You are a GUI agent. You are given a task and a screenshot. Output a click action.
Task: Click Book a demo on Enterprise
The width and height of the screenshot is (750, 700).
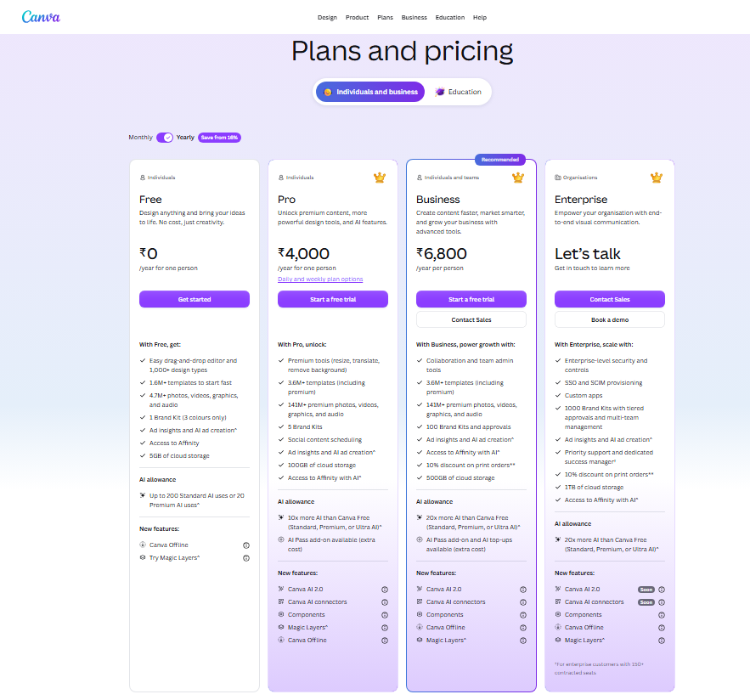[x=610, y=320]
